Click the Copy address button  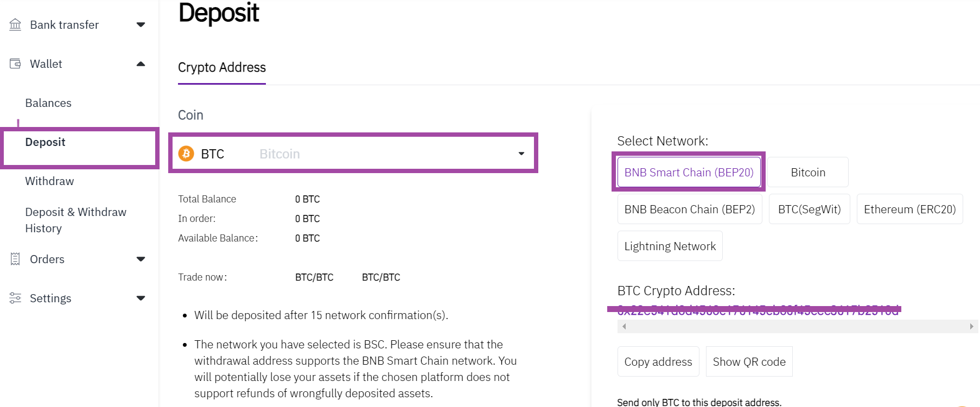(658, 361)
